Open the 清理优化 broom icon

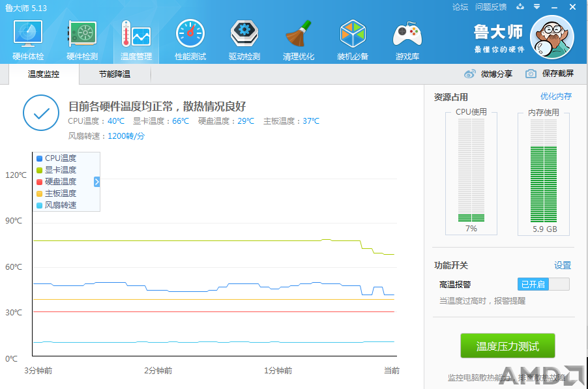pyautogui.click(x=299, y=34)
